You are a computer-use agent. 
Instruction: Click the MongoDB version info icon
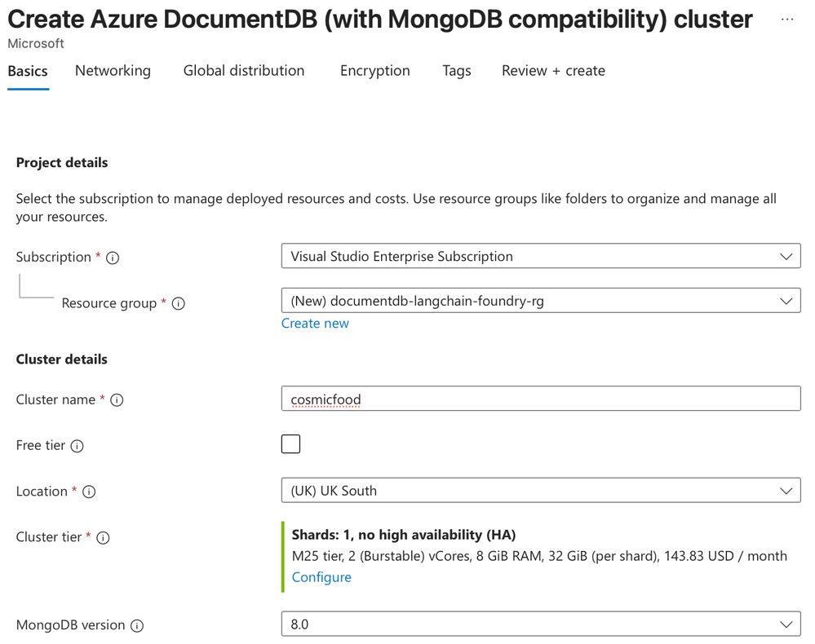(137, 626)
